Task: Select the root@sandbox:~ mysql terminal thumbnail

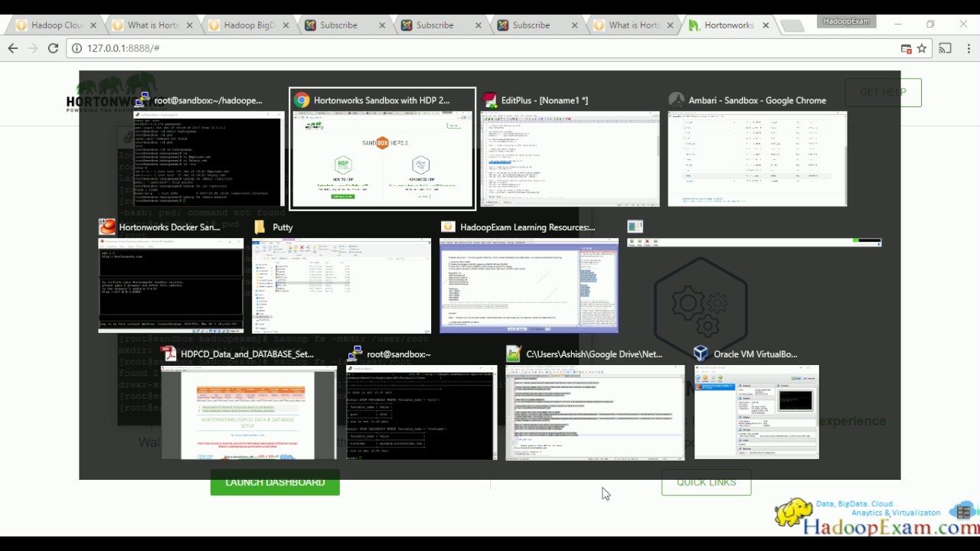Action: coord(422,412)
